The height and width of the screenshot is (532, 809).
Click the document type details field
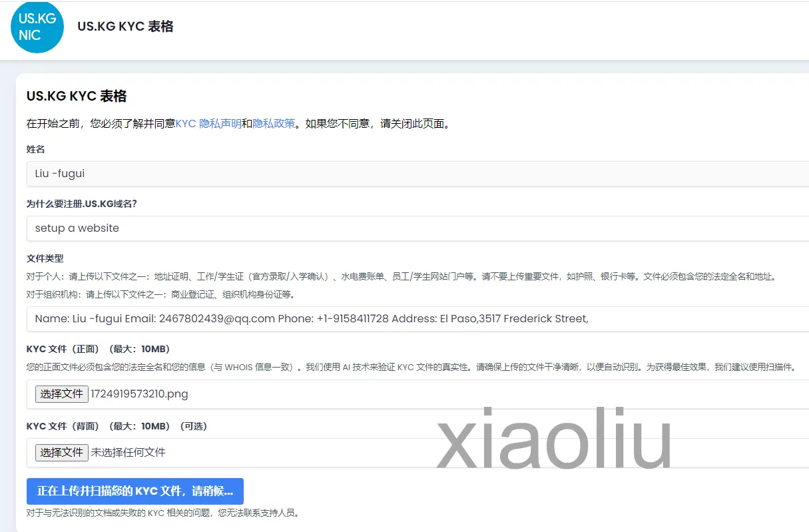pyautogui.click(x=418, y=319)
